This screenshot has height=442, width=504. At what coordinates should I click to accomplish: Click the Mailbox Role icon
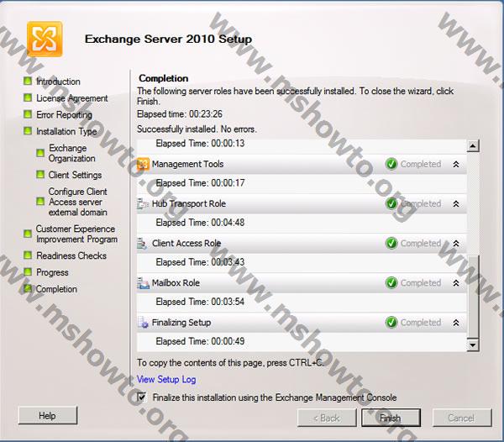[x=143, y=283]
